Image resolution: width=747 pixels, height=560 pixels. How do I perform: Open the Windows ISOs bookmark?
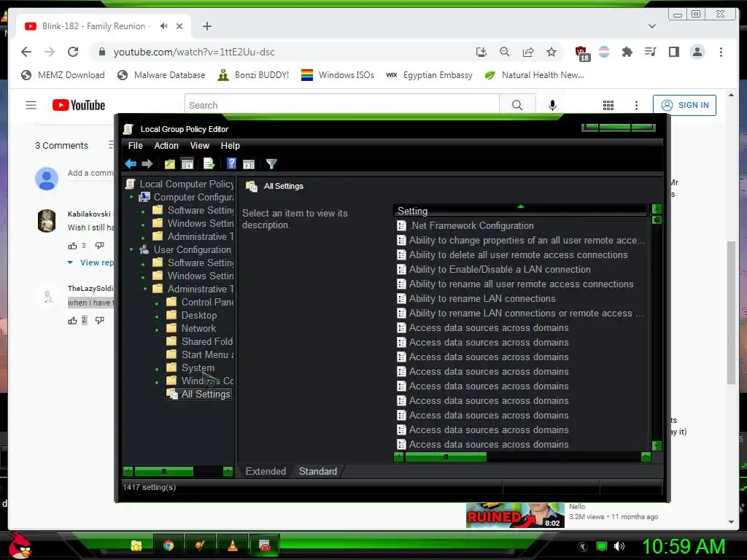[338, 75]
